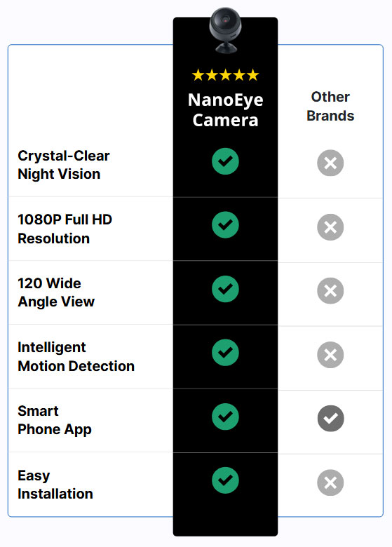This screenshot has height=547, width=392.
Task: Click green checkmark for Smart Phone App
Action: point(225,417)
